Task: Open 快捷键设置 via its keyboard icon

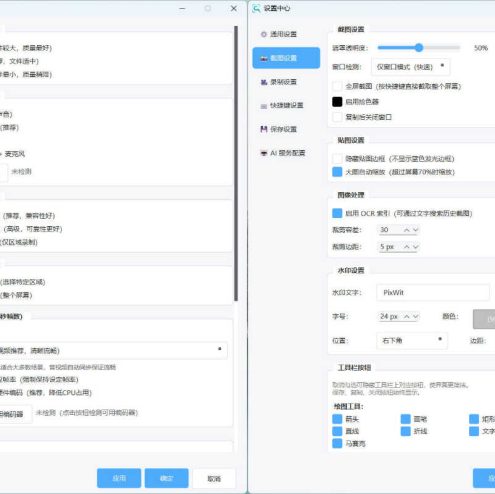Action: [x=264, y=106]
